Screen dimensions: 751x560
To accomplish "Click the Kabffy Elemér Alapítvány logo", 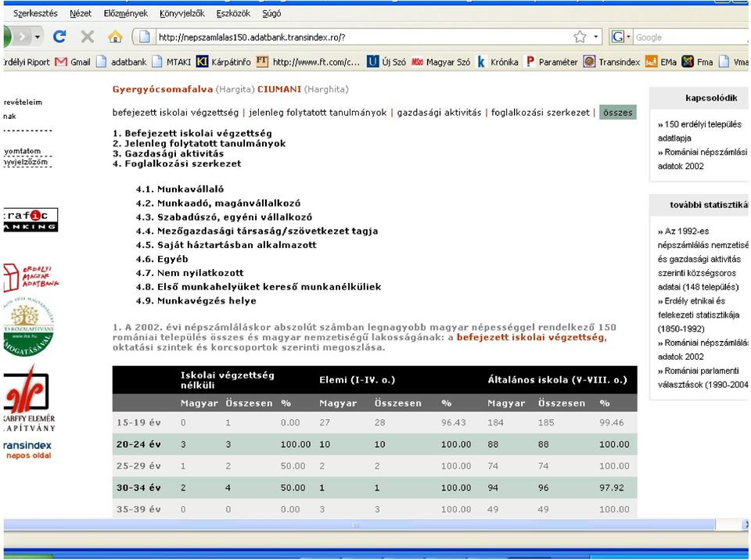I will tap(29, 399).
